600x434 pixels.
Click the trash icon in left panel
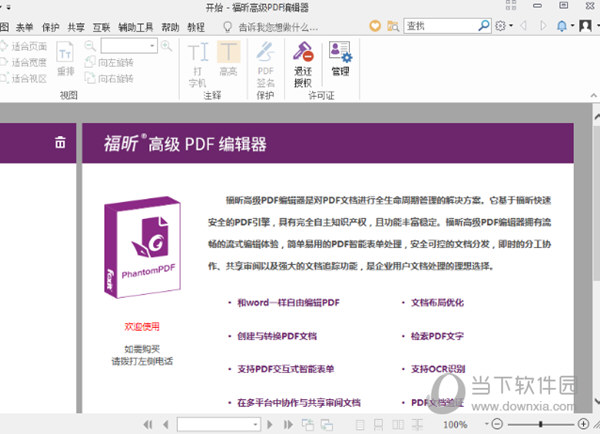[60, 143]
